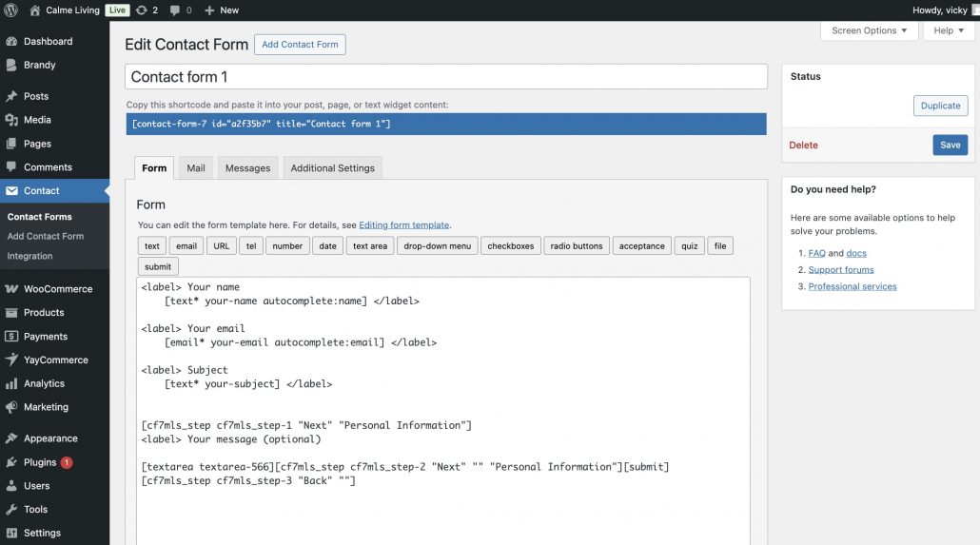
Task: Click the Editing form template link
Action: tap(403, 225)
